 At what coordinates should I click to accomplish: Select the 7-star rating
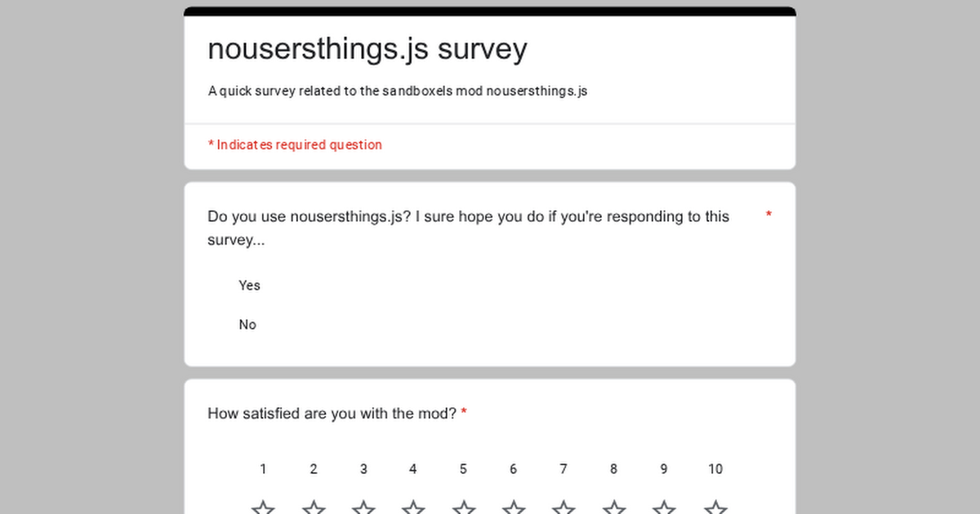point(563,506)
